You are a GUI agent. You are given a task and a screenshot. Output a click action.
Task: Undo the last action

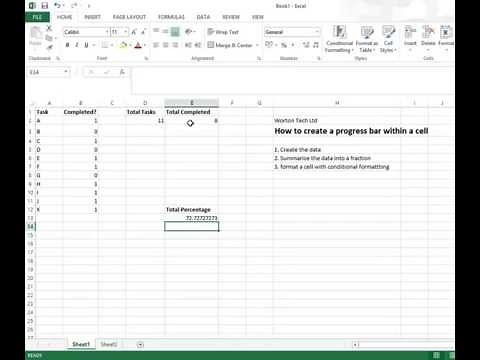click(x=57, y=6)
